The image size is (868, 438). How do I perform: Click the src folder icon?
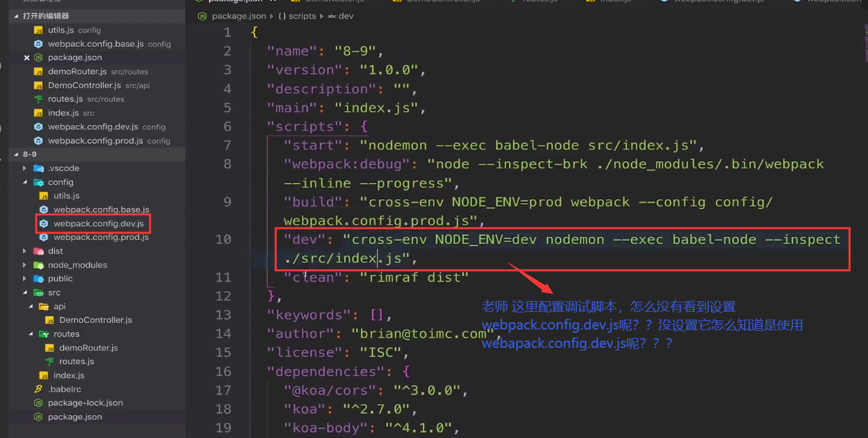coord(38,293)
